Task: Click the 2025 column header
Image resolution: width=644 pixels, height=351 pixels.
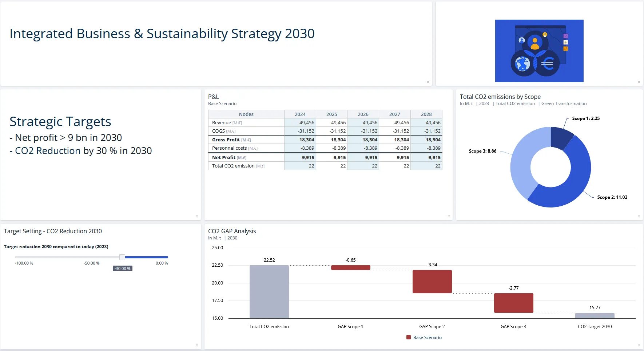Action: [x=332, y=114]
